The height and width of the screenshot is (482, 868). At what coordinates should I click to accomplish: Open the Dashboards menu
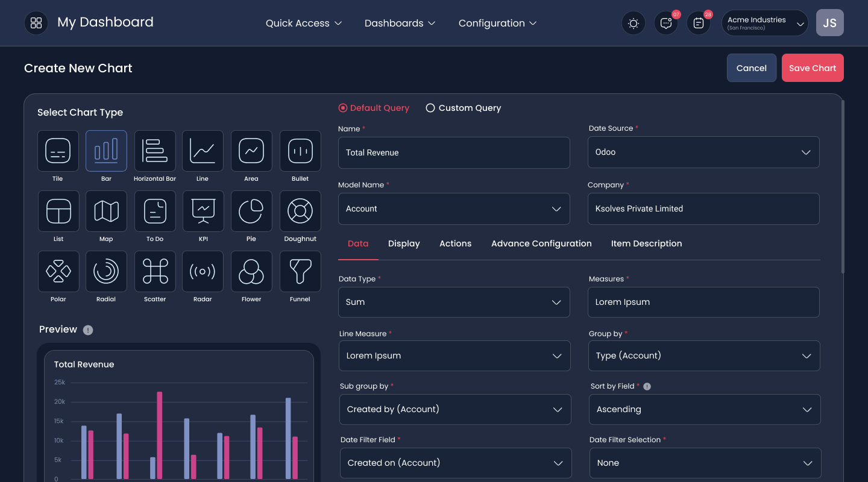click(x=400, y=23)
